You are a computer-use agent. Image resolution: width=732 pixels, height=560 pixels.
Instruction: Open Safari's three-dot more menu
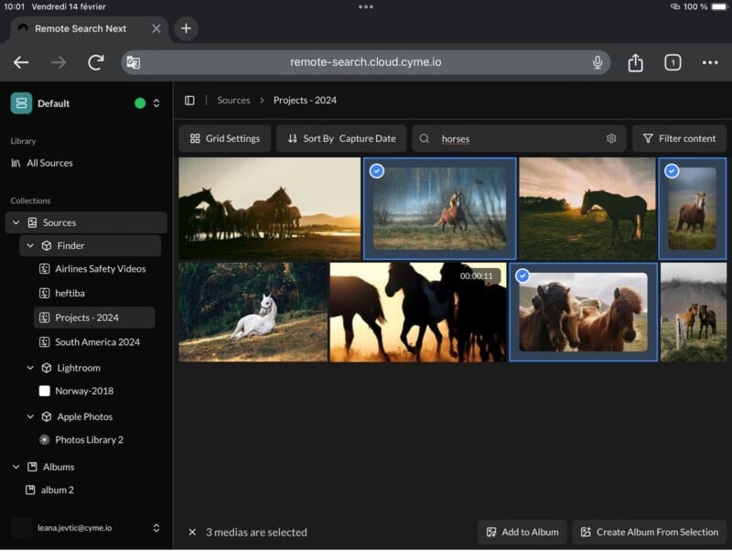[x=710, y=62]
